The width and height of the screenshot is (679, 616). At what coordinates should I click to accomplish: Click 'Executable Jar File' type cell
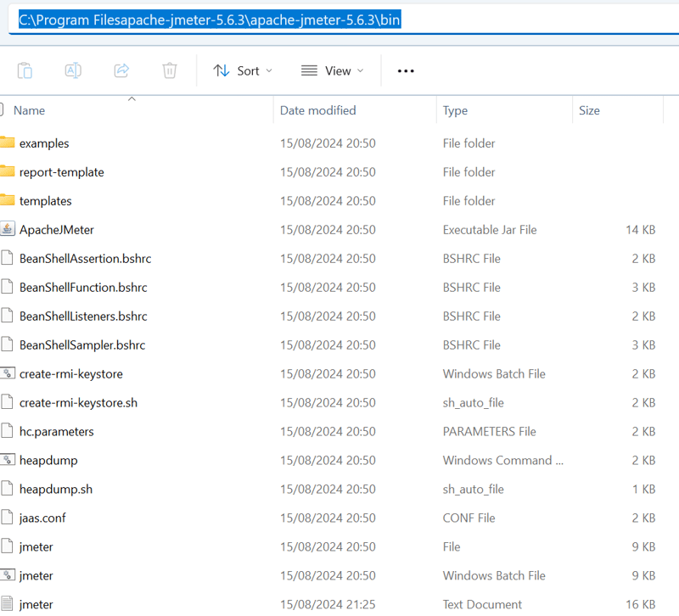point(490,230)
